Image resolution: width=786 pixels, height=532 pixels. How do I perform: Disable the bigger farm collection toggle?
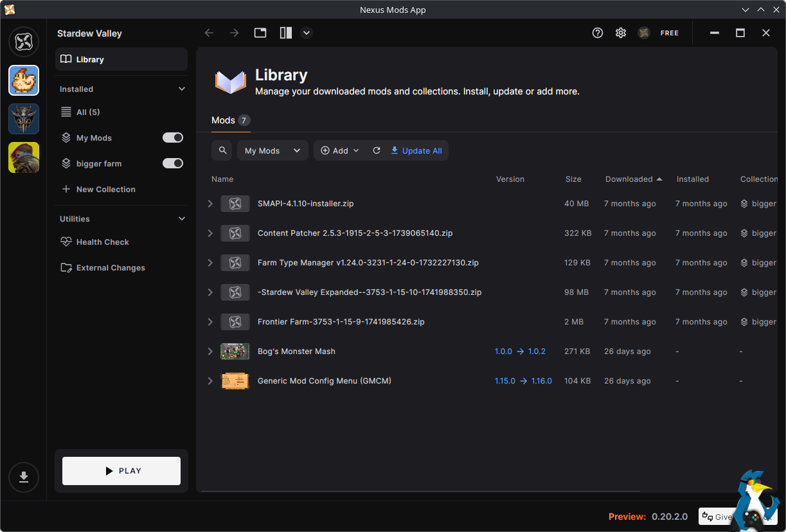[172, 163]
